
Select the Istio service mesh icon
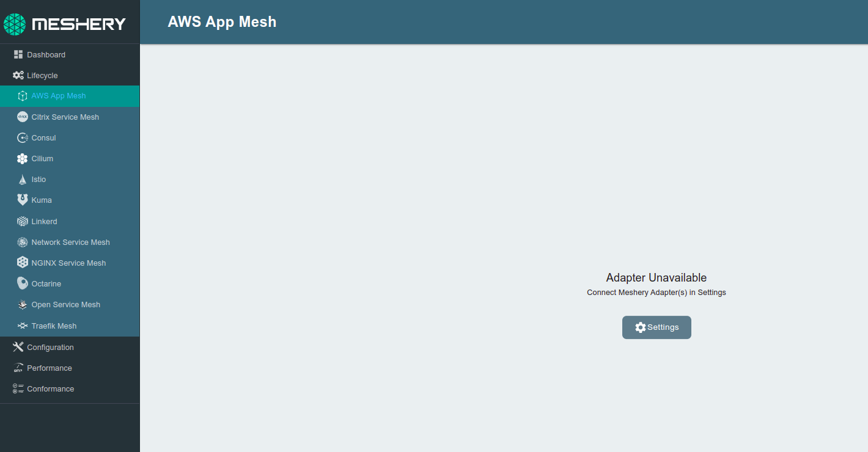[22, 179]
